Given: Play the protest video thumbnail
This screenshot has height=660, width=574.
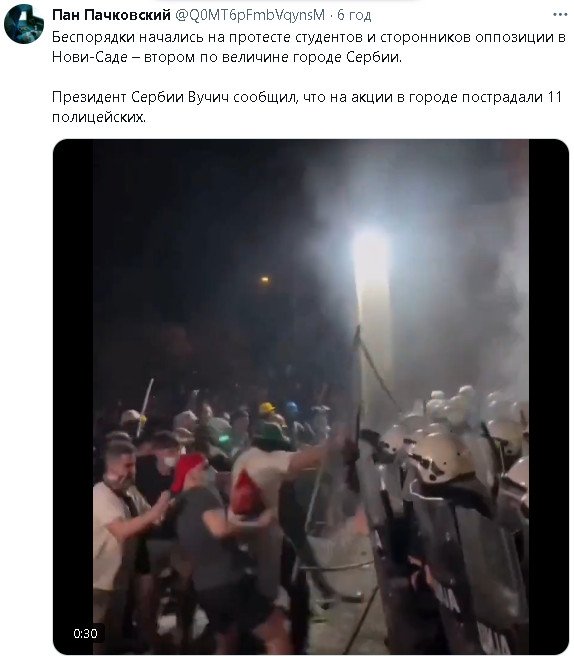Looking at the screenshot, I should point(311,397).
